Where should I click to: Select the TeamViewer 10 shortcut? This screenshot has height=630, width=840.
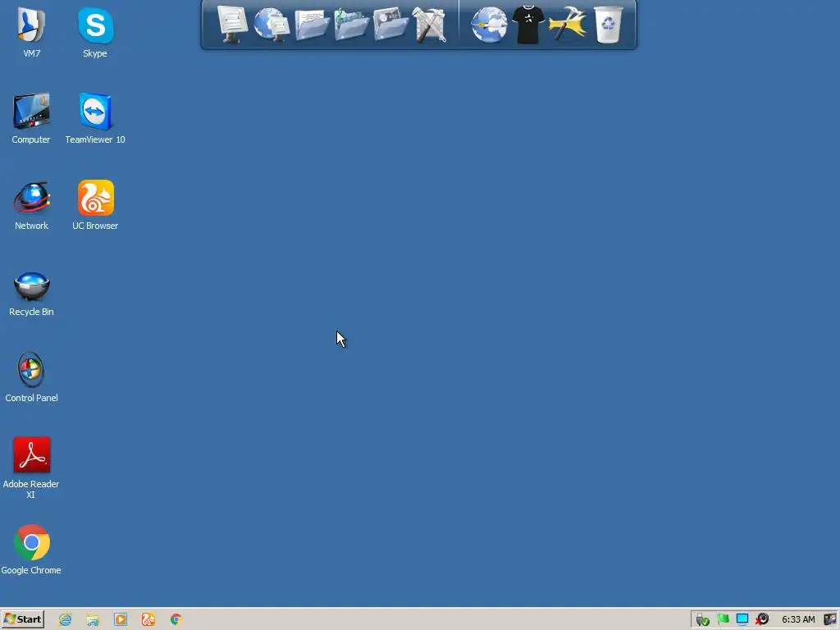click(x=95, y=118)
